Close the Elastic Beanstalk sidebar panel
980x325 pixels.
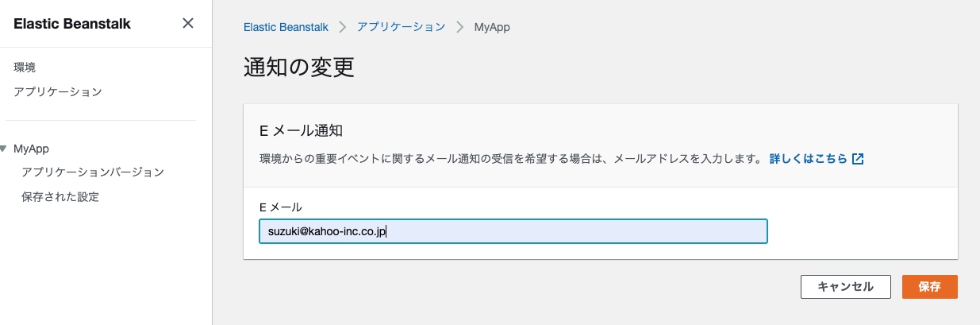pyautogui.click(x=188, y=23)
